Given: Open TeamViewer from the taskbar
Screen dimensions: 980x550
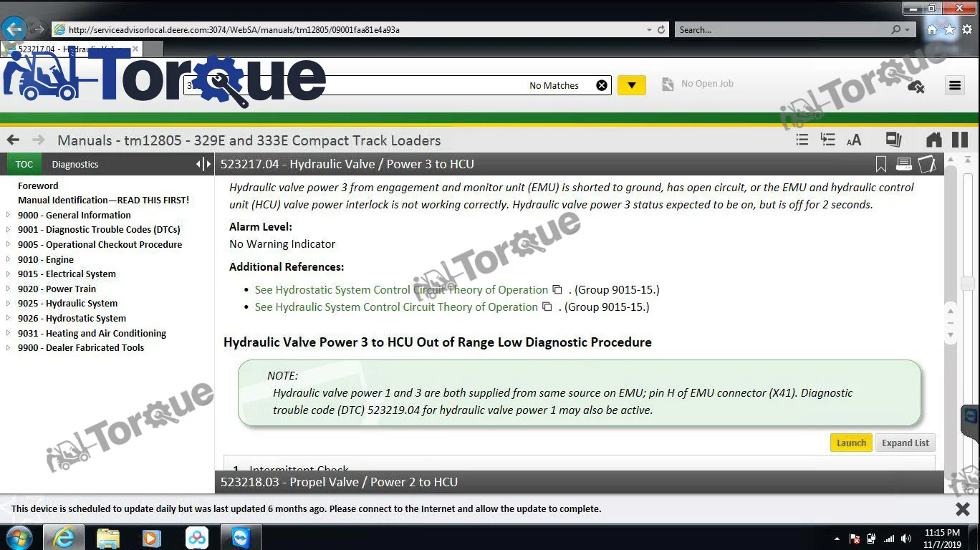Looking at the screenshot, I should point(241,537).
